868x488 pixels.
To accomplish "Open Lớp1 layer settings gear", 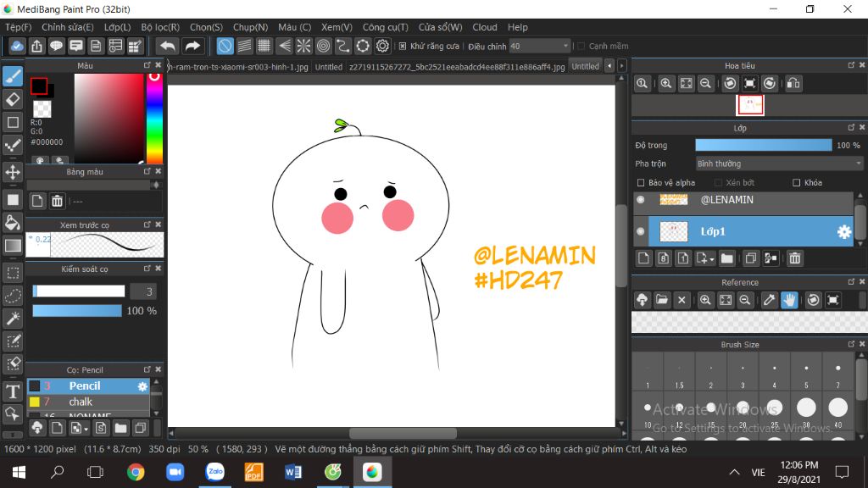I will point(843,232).
